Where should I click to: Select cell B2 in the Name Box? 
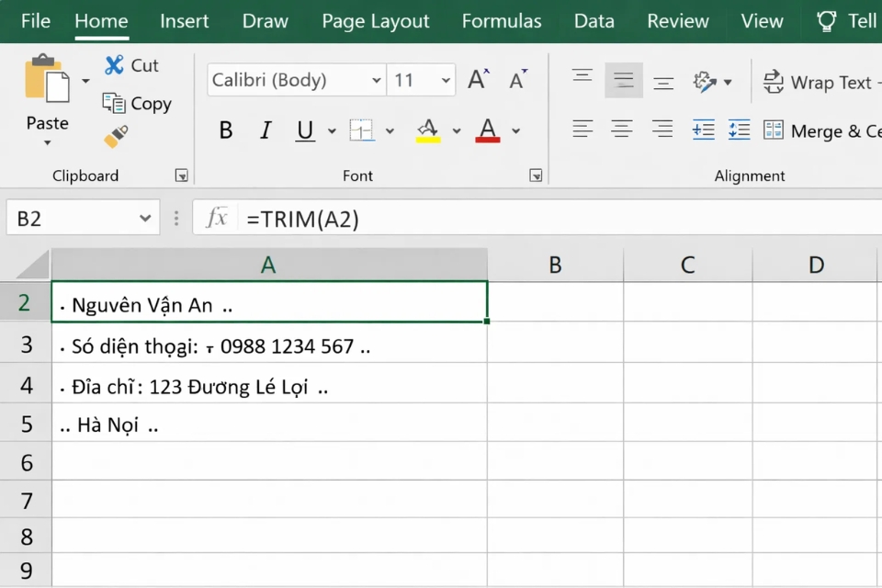pyautogui.click(x=73, y=218)
